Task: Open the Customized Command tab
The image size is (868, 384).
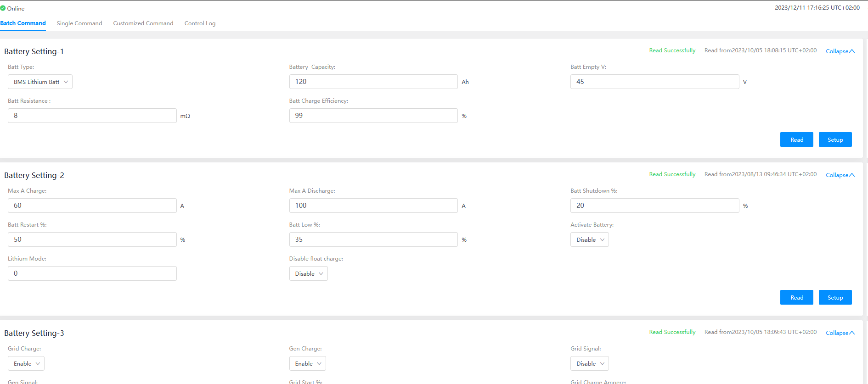Action: coord(143,23)
